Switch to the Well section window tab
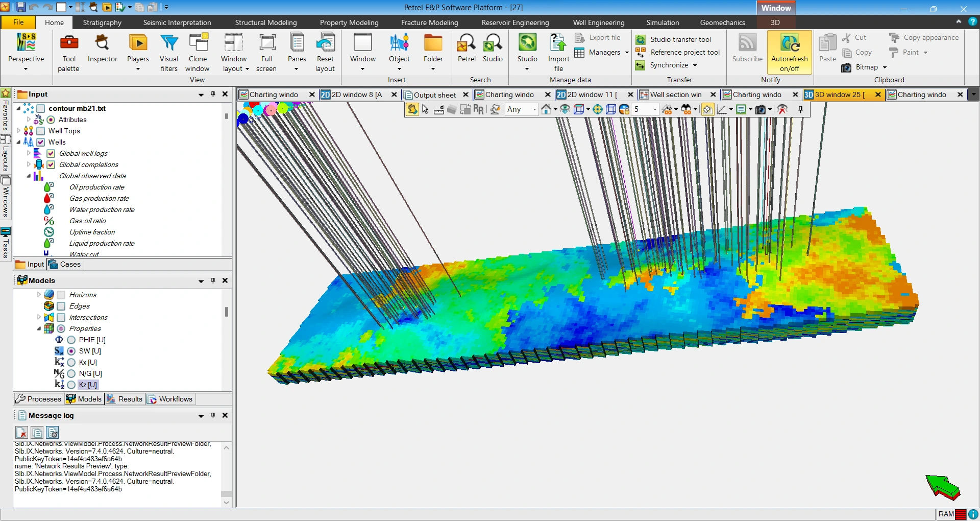Viewport: 980px width, 521px height. (675, 94)
